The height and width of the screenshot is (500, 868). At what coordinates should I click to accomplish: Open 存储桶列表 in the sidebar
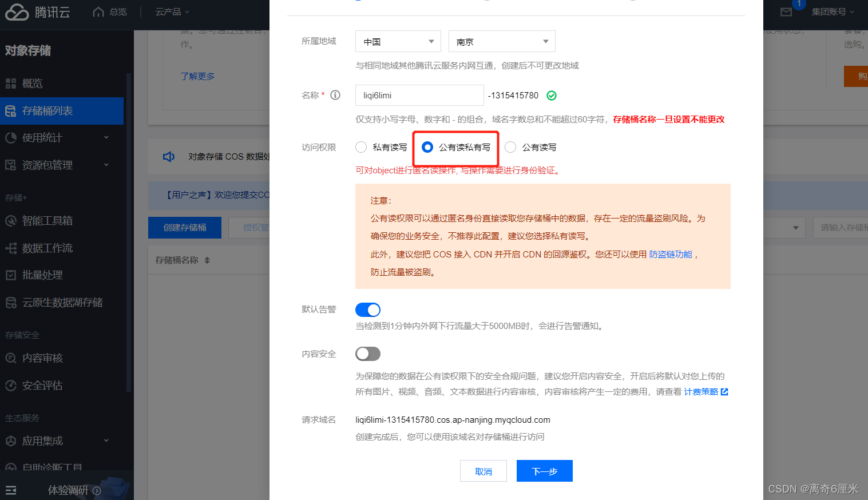coord(62,111)
